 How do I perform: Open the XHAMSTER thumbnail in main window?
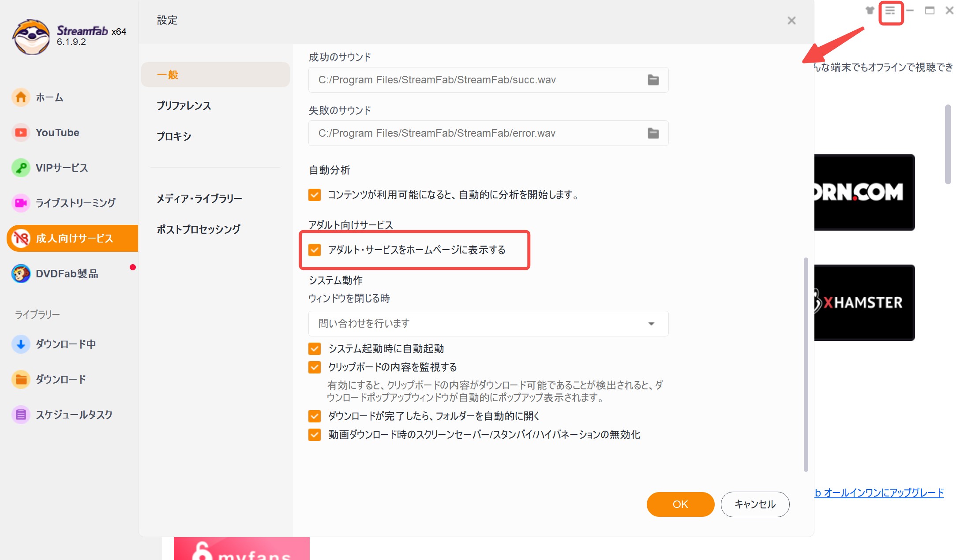(864, 302)
